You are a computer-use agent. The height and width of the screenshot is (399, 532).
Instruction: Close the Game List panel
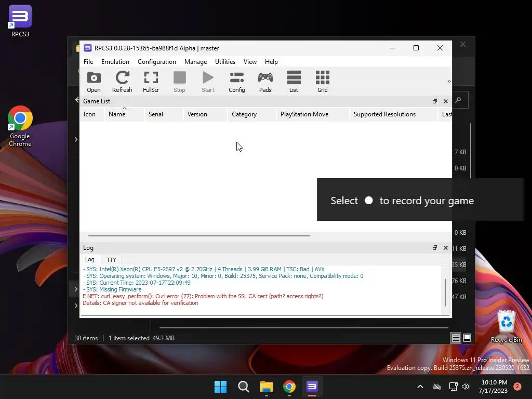tap(446, 101)
